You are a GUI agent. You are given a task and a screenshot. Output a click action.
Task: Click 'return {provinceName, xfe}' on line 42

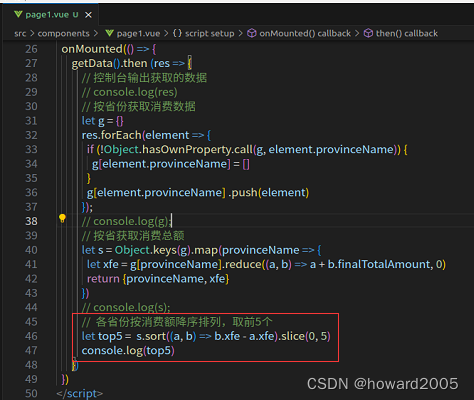tap(158, 278)
